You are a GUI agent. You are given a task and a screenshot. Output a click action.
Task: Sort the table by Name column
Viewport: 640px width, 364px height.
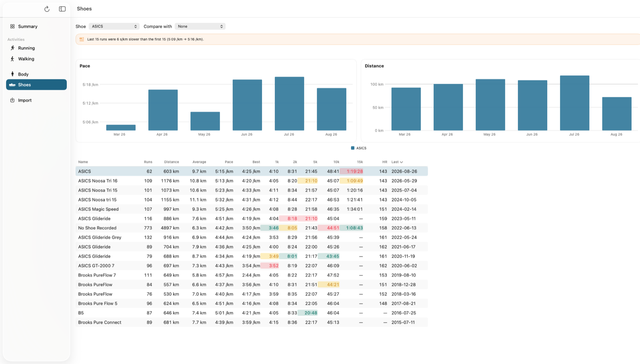coord(83,162)
